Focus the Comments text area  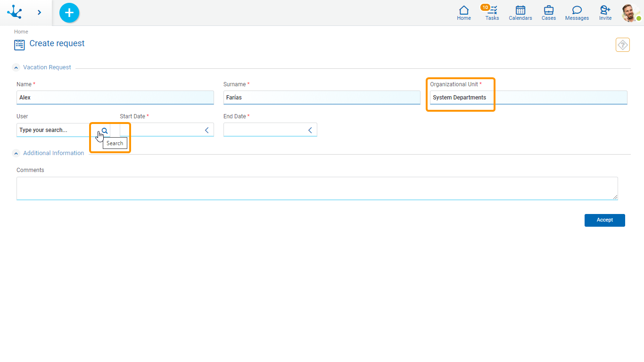(x=317, y=188)
